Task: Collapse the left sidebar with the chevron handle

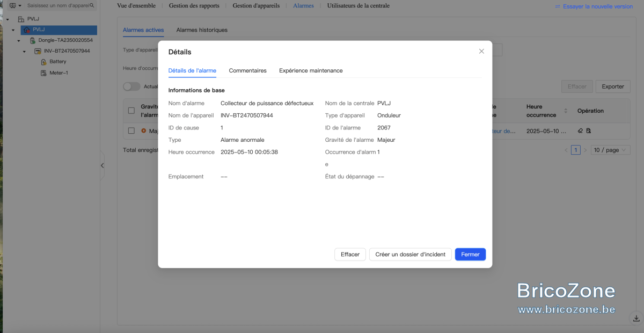Action: (102, 166)
